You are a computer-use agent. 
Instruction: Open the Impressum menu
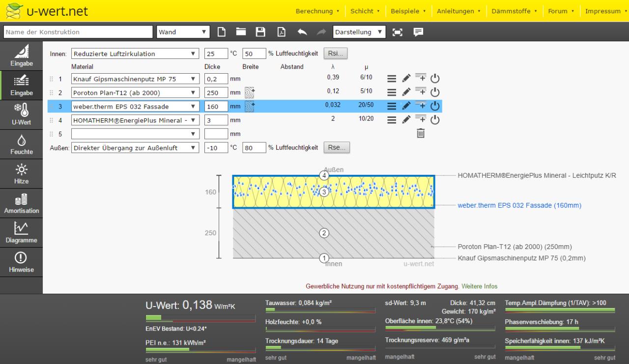(x=605, y=11)
